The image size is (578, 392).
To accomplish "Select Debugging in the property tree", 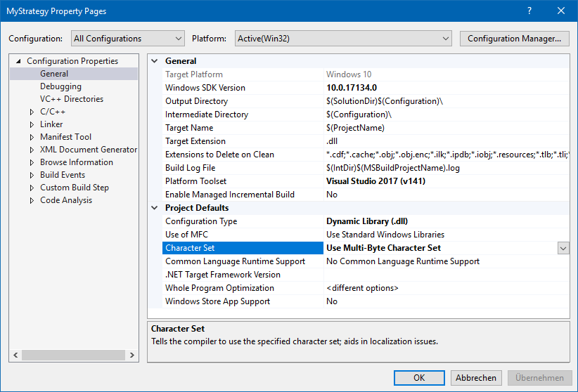I will [x=60, y=86].
